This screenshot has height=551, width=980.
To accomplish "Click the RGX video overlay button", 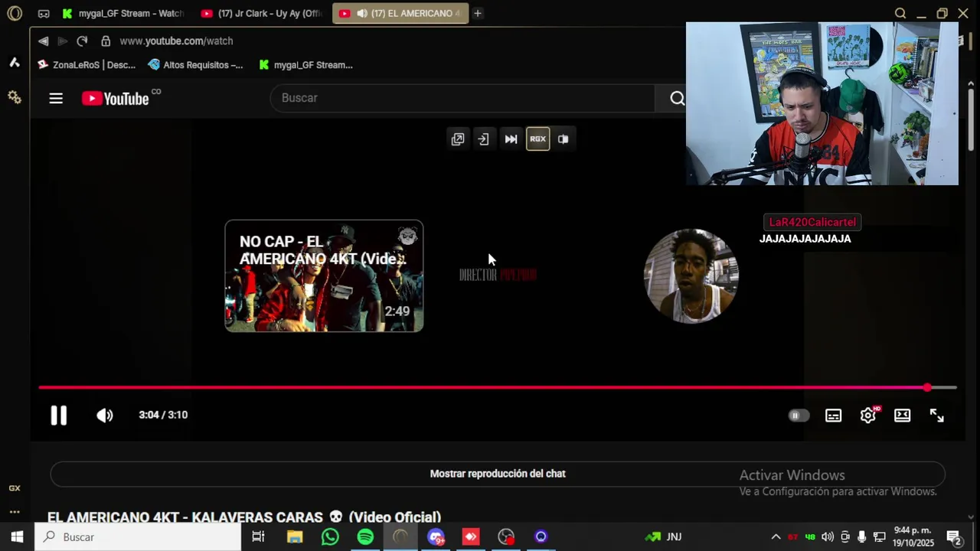I will [537, 139].
